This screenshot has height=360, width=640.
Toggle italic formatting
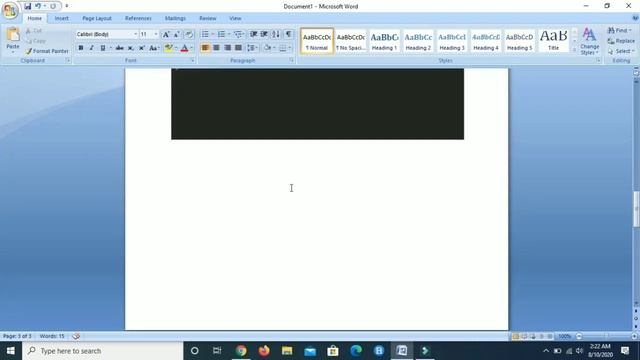tap(91, 48)
